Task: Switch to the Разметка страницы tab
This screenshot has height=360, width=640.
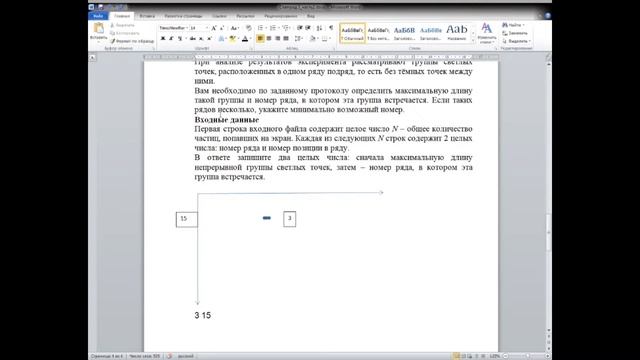Action: pyautogui.click(x=183, y=16)
